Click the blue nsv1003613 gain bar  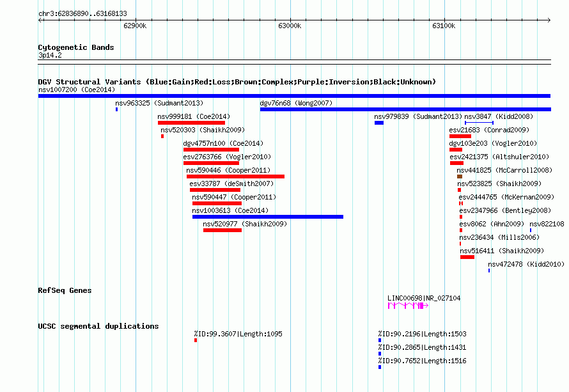(x=268, y=217)
